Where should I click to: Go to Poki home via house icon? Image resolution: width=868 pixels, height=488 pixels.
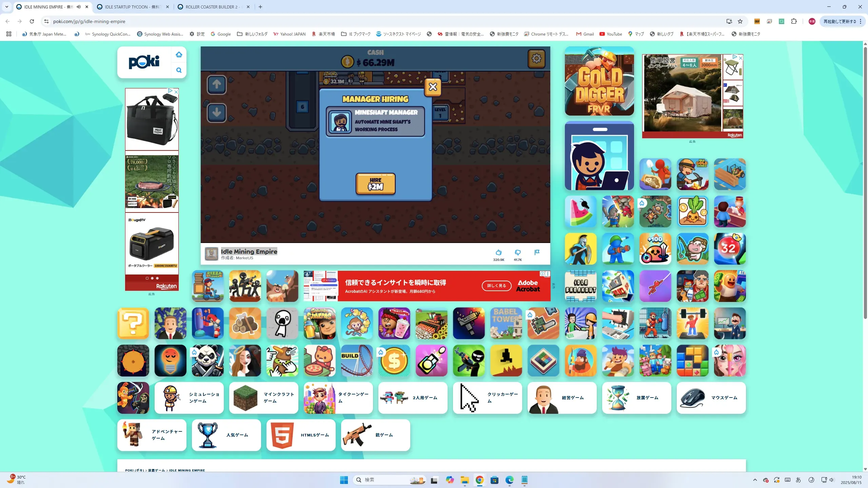179,55
